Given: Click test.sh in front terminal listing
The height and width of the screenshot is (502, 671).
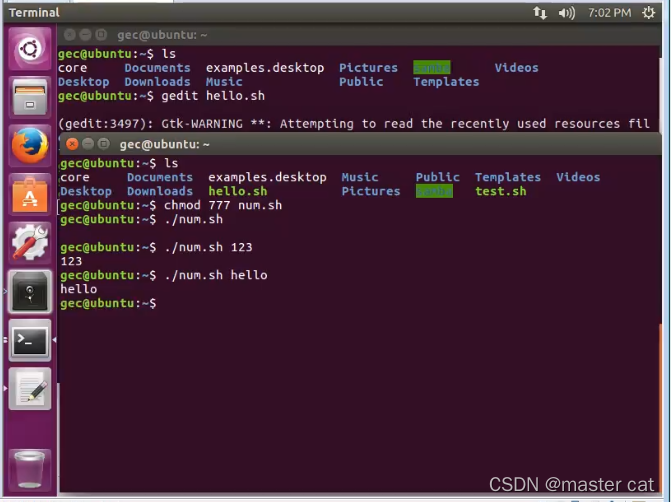Looking at the screenshot, I should click(501, 191).
